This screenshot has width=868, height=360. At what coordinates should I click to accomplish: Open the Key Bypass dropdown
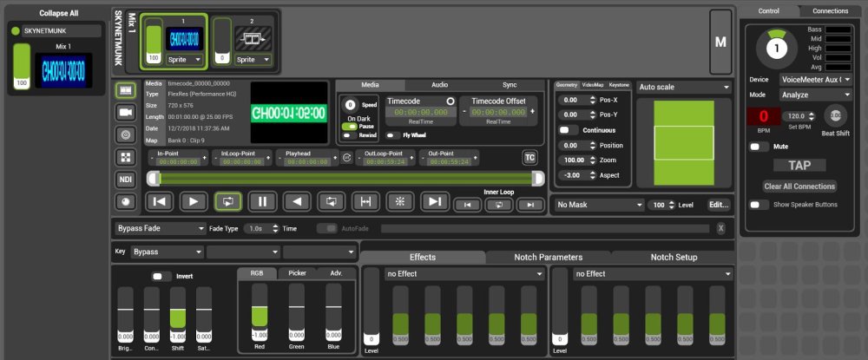168,252
